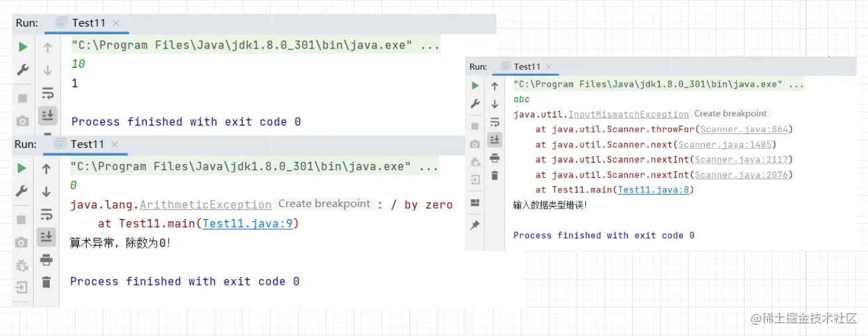Click the exit icon in ArithmeticException panel
This screenshot has width=868, height=336.
pos(22,288)
